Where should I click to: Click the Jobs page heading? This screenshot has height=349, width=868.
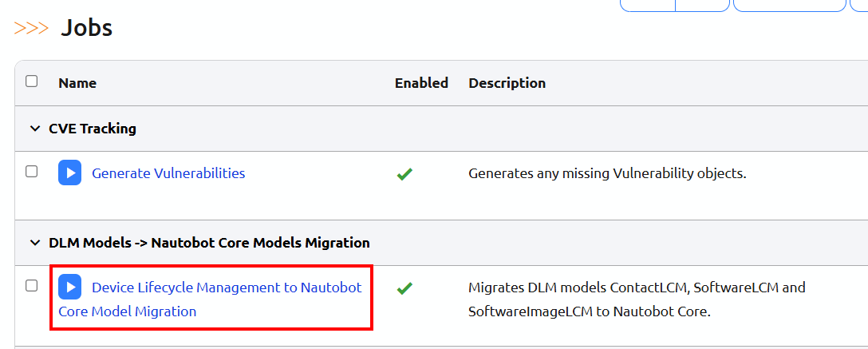coord(87,29)
